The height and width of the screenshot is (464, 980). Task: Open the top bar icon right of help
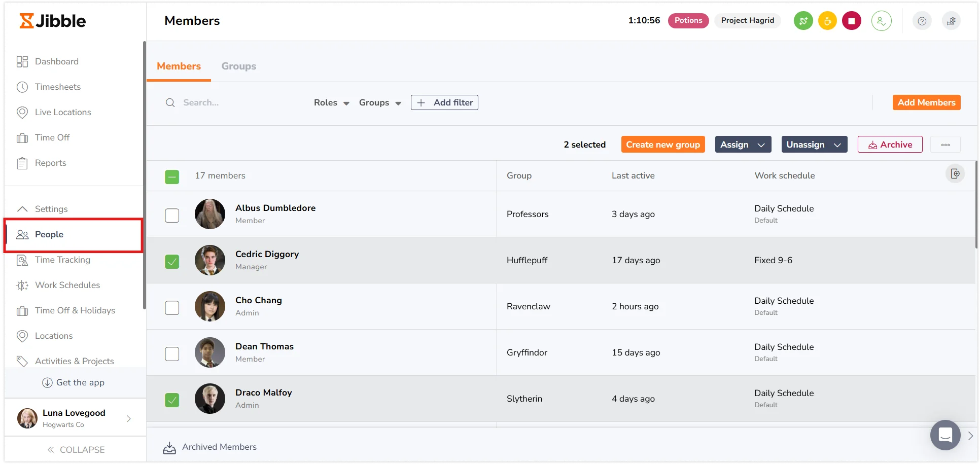tap(951, 21)
